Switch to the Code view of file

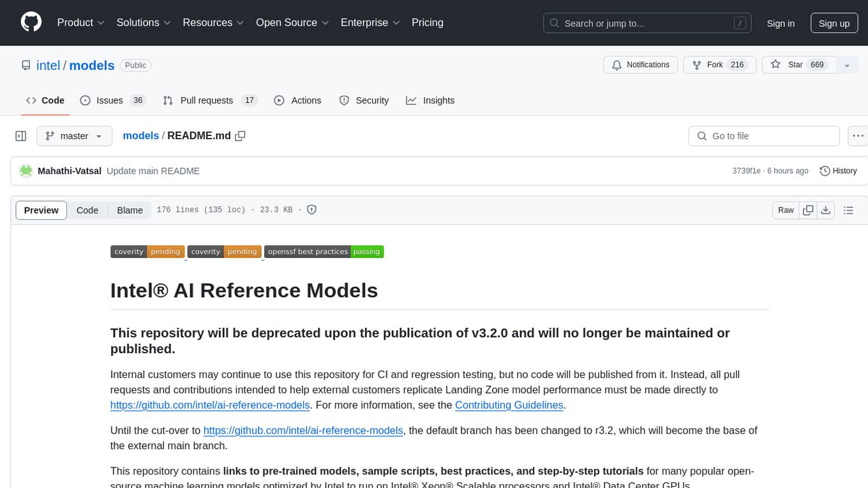(x=87, y=210)
